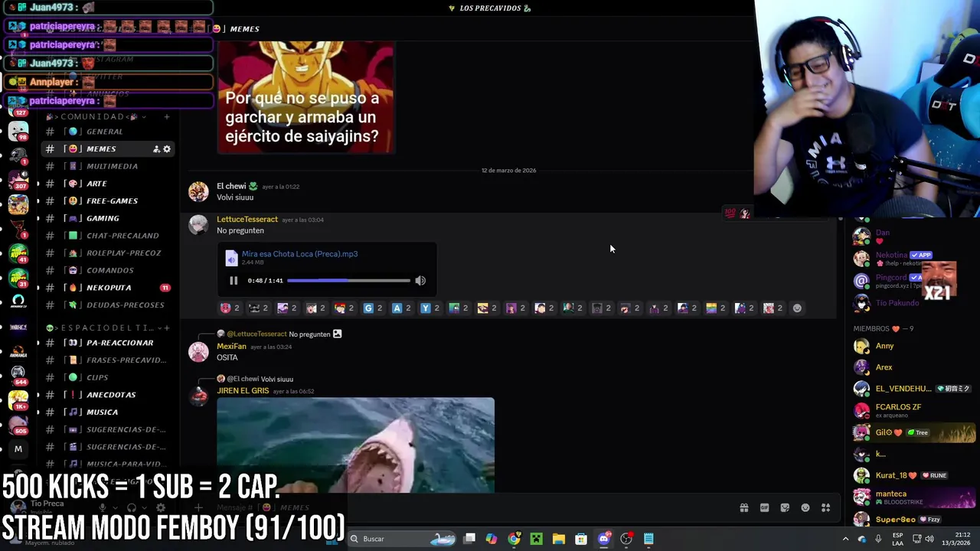Open the server with 307 badge
This screenshot has width=980, height=551.
(x=18, y=181)
